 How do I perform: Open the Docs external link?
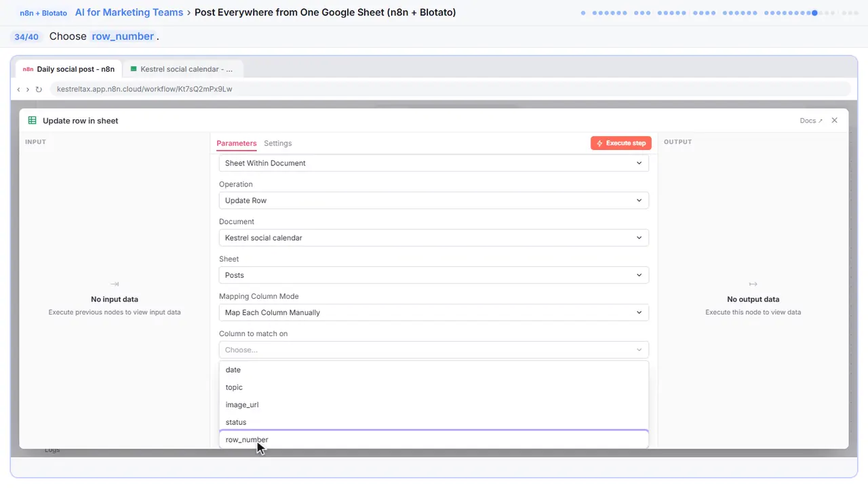pos(811,121)
